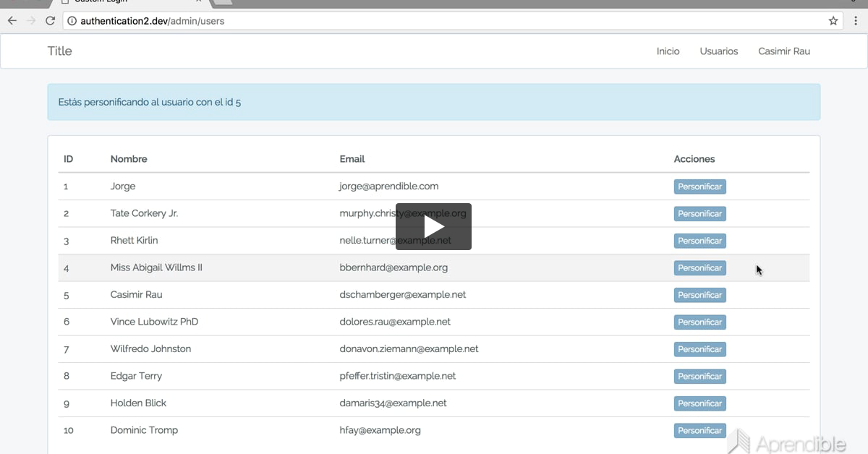This screenshot has height=454, width=868.
Task: Click the name Jorge in the table
Action: (x=123, y=187)
